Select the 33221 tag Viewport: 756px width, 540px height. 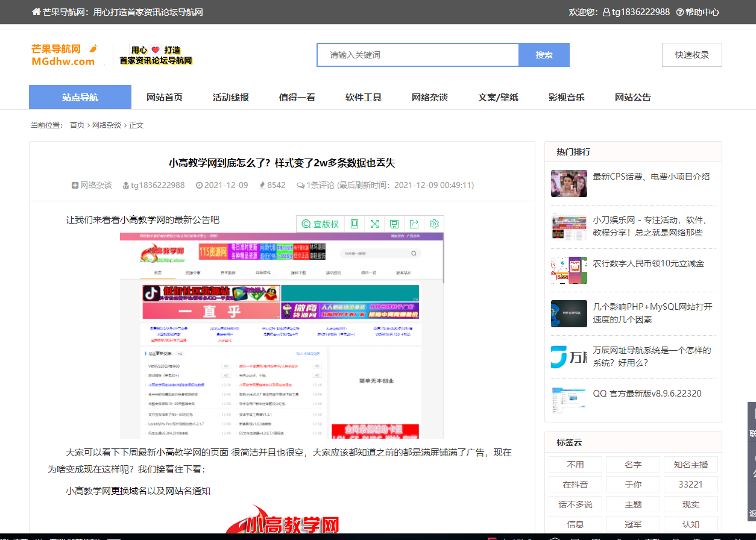point(691,485)
